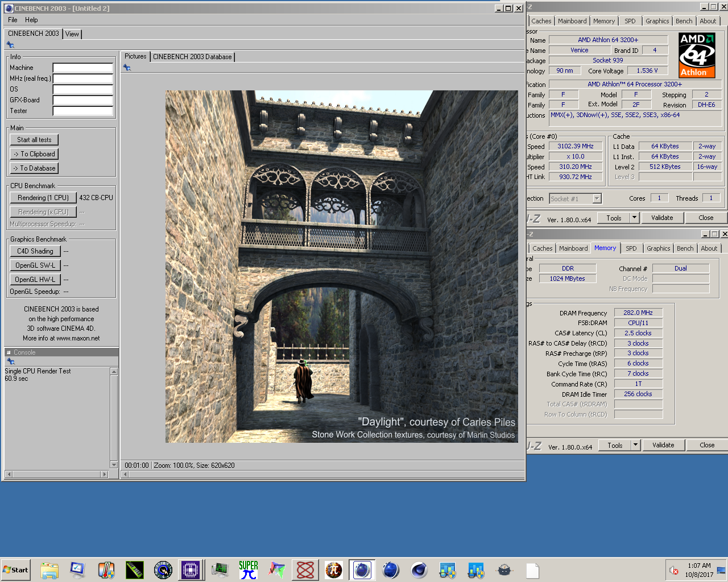Switch to the purple CPU-Z chip taskbar icon
728x582 pixels.
(191, 570)
